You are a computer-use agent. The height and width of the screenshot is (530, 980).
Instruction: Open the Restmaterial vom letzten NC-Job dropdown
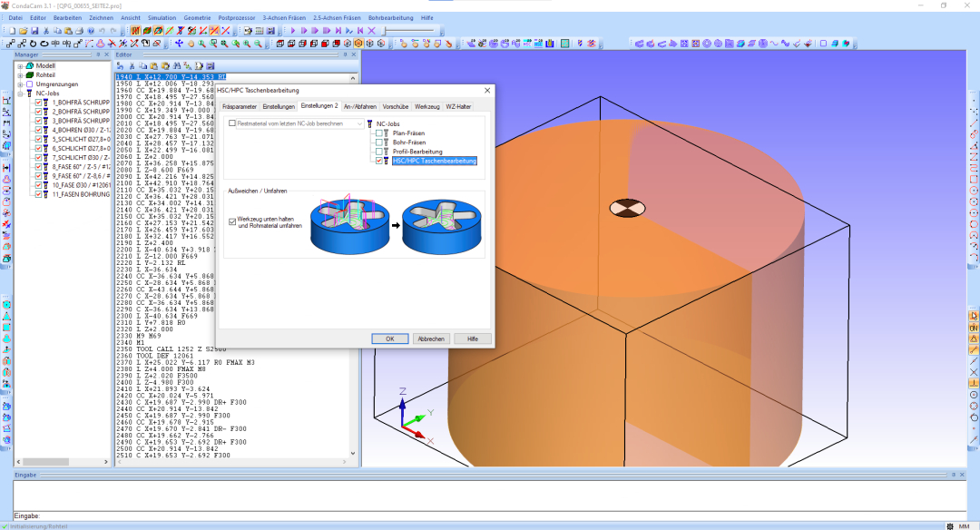[359, 123]
